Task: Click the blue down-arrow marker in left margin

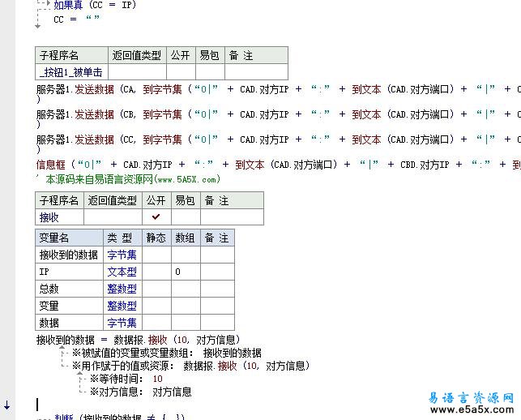Action: click(x=7, y=405)
